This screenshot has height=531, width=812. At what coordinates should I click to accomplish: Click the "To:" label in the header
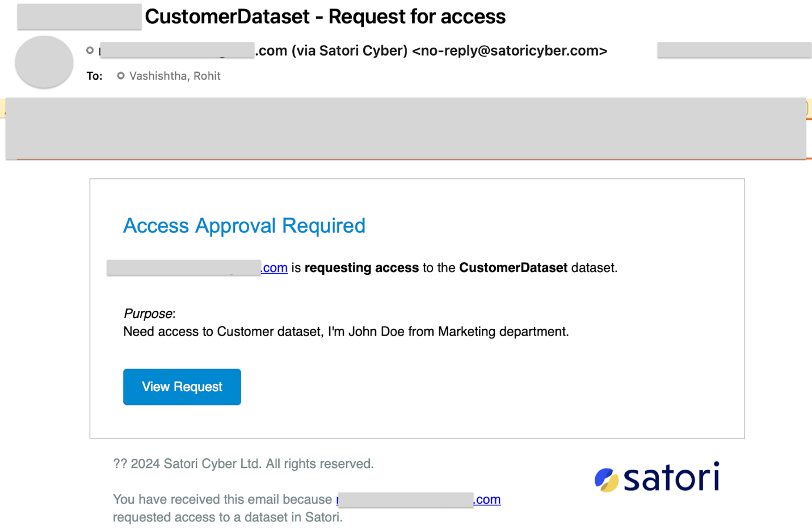[95, 76]
